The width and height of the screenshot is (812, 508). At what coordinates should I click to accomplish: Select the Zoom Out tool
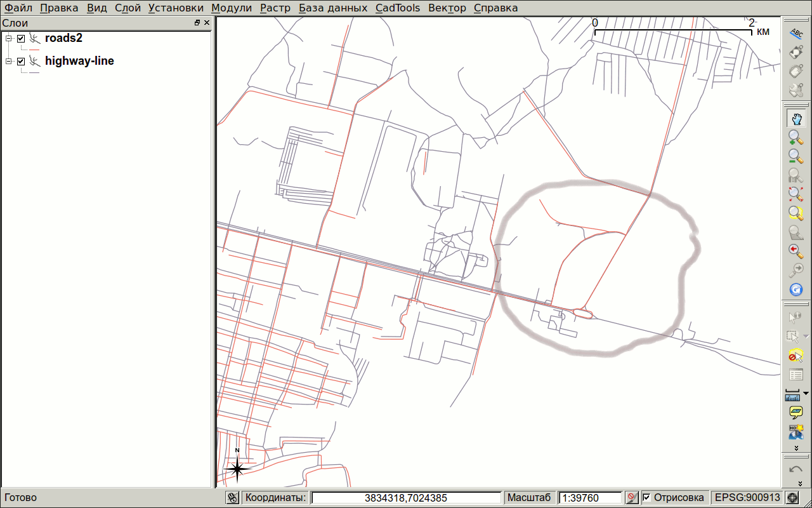(796, 156)
